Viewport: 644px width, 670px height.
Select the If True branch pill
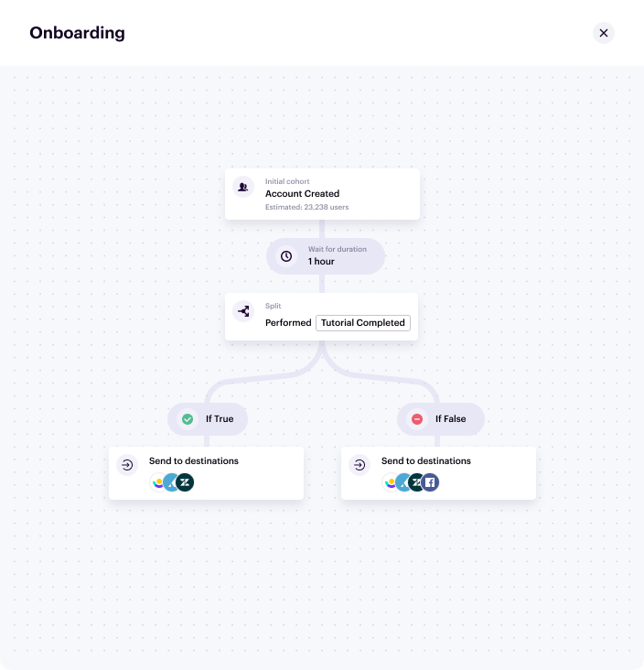[x=208, y=419]
